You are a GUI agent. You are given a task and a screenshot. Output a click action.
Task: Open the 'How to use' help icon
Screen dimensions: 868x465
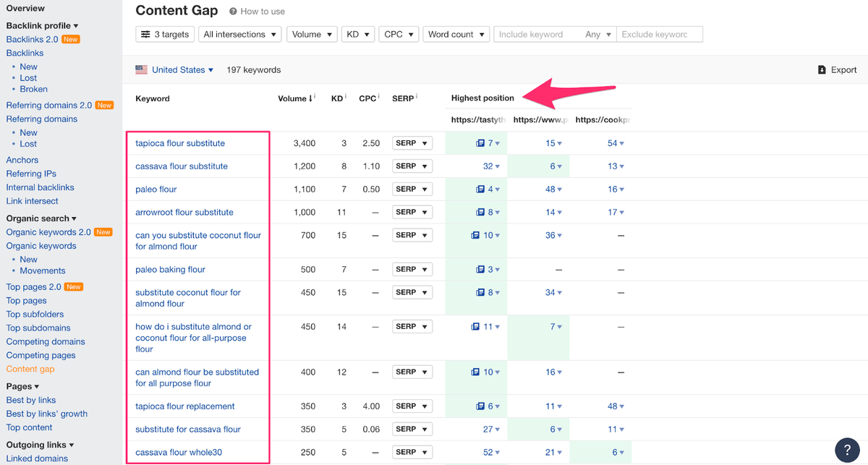click(233, 12)
